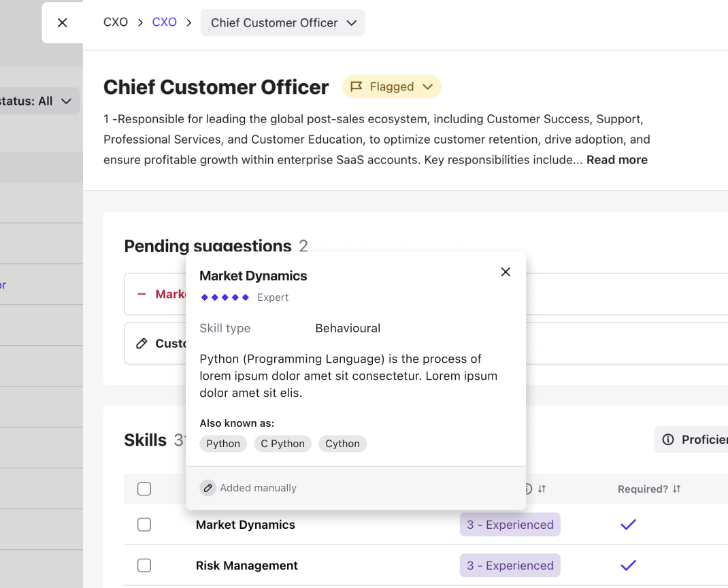Toggle the select-all skills checkbox
This screenshot has width=728, height=588.
tap(144, 489)
